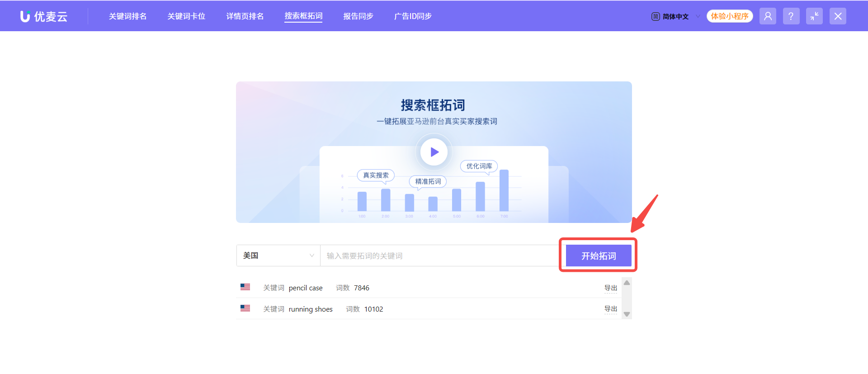Open the 报告同步 tab
Viewport: 868px width, 374px height.
[358, 16]
